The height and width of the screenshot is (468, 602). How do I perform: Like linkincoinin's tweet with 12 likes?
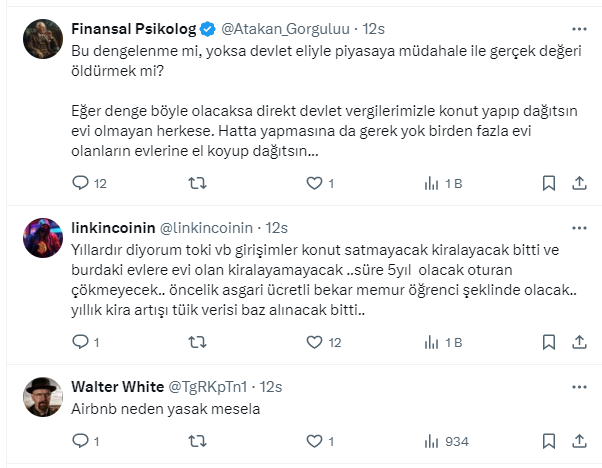coord(315,342)
